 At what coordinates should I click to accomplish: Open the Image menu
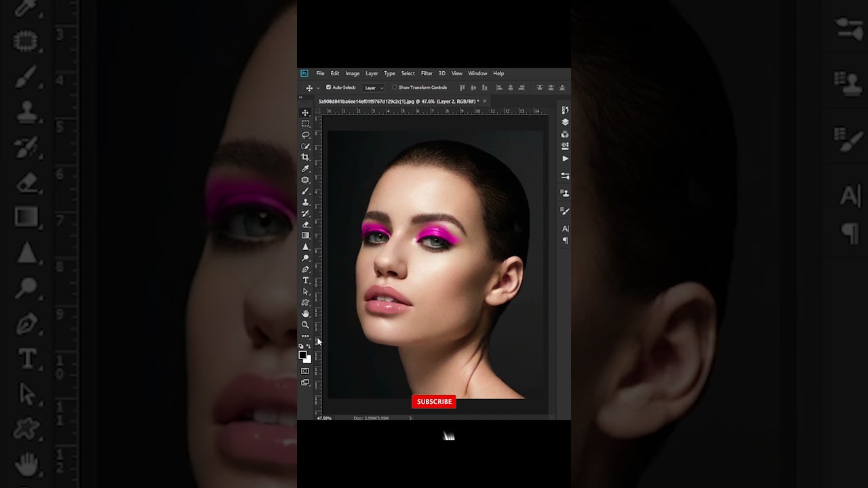point(353,73)
